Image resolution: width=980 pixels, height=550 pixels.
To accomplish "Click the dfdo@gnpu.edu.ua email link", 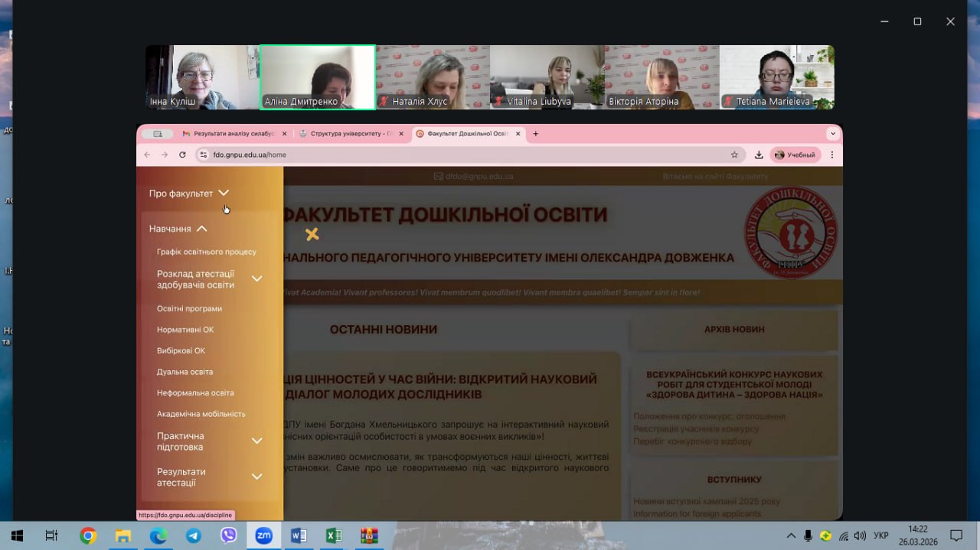I will tap(474, 177).
